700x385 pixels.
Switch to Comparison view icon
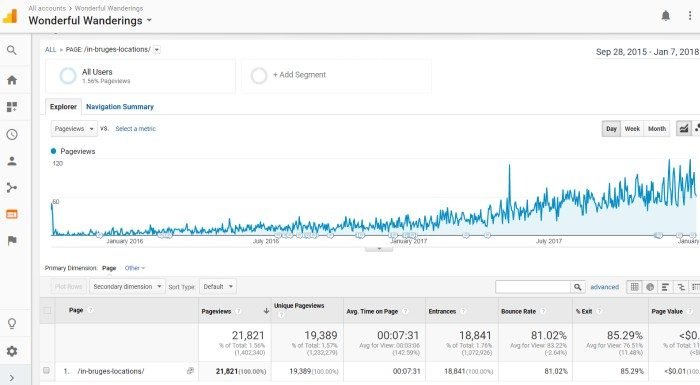click(x=681, y=287)
